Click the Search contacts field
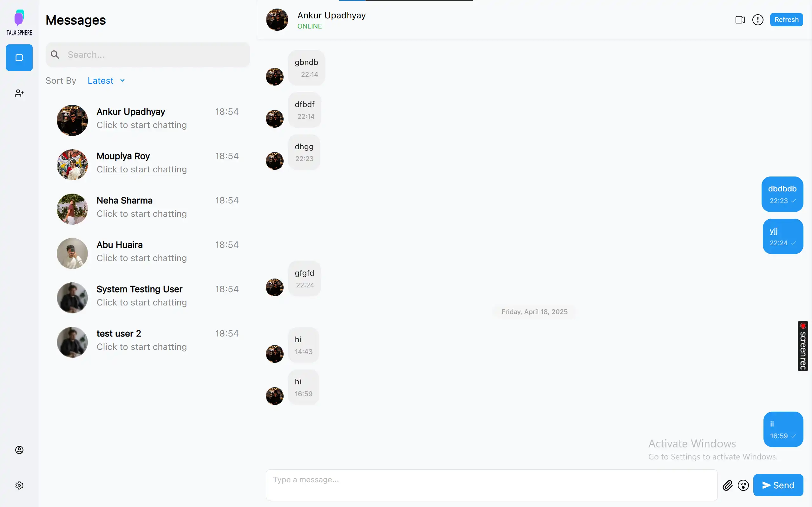The image size is (812, 507). (154, 55)
